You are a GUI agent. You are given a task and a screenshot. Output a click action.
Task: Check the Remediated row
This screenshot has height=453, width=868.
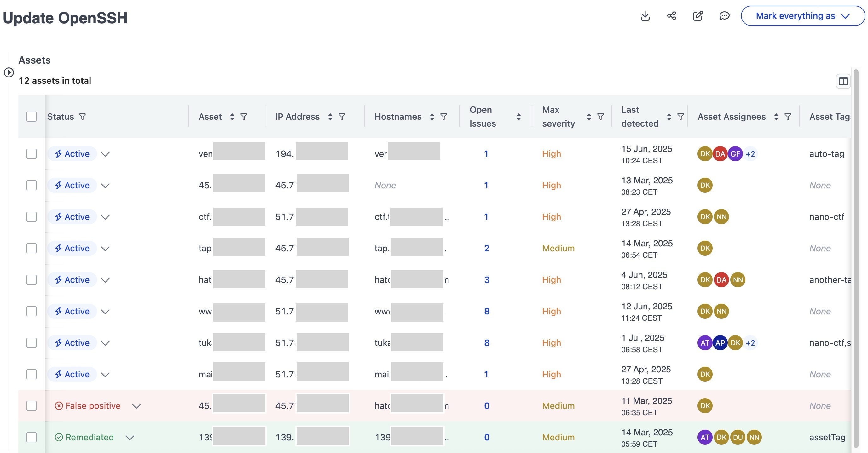31,437
